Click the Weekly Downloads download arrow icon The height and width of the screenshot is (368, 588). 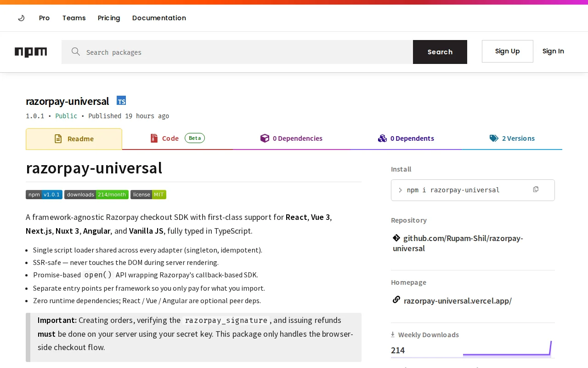coord(393,334)
